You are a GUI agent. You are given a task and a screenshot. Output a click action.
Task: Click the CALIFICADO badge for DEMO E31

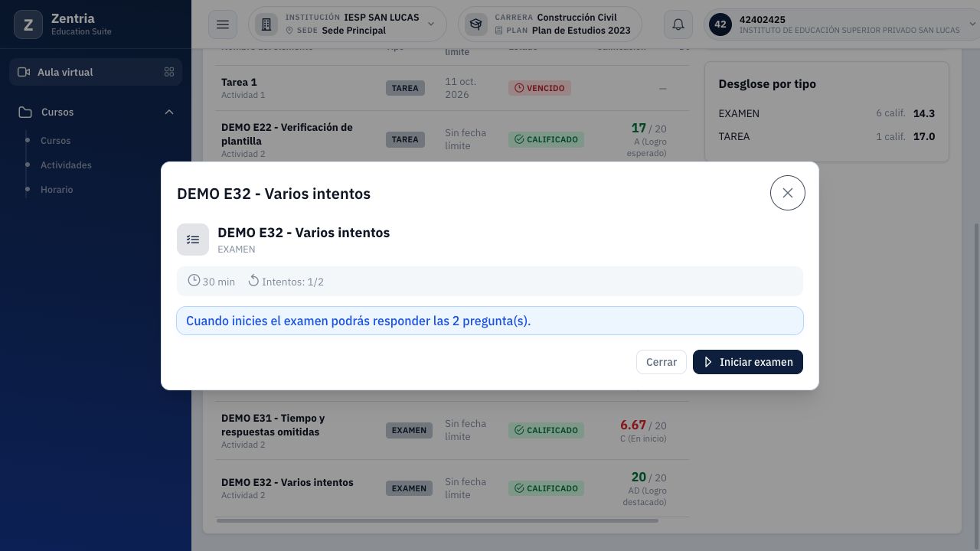point(546,430)
